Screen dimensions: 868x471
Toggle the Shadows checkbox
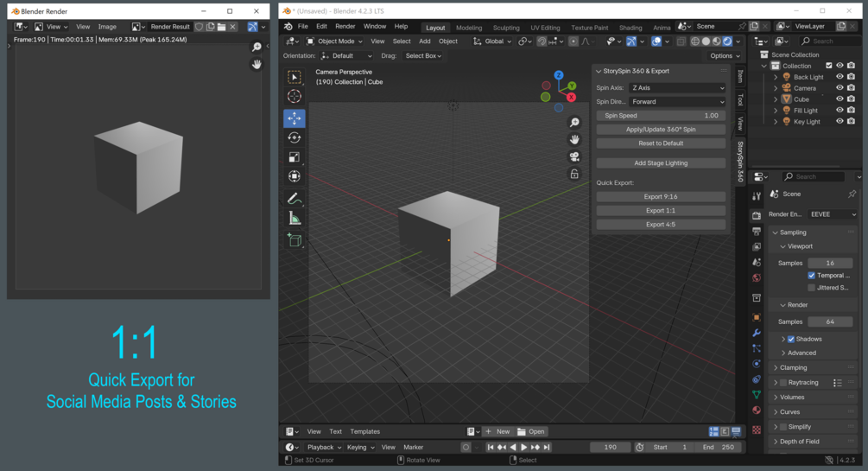791,339
